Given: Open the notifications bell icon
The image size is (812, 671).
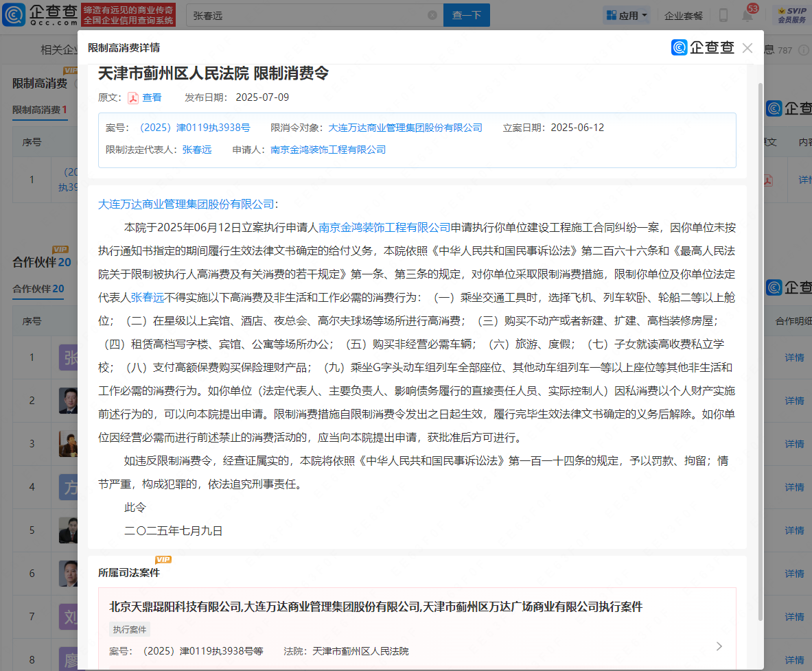Looking at the screenshot, I should click(747, 15).
